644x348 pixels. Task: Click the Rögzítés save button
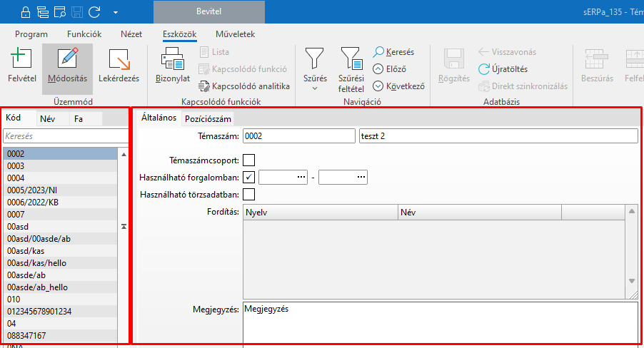coord(454,66)
